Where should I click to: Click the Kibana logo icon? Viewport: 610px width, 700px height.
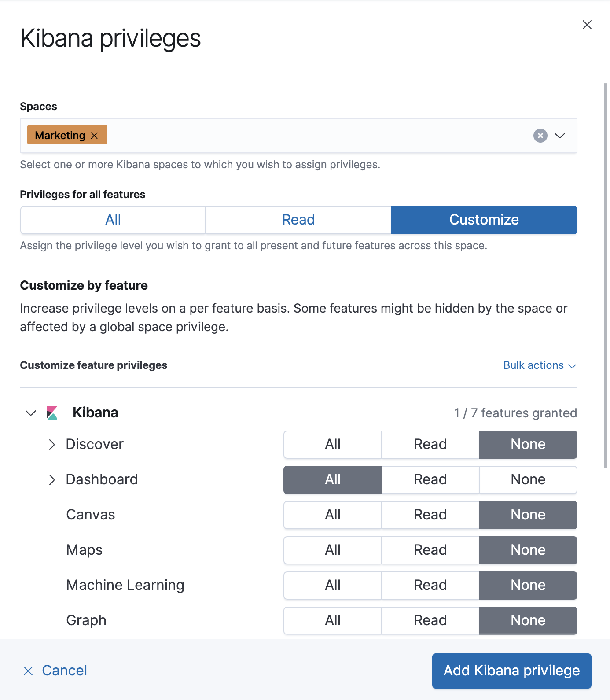[x=52, y=413]
